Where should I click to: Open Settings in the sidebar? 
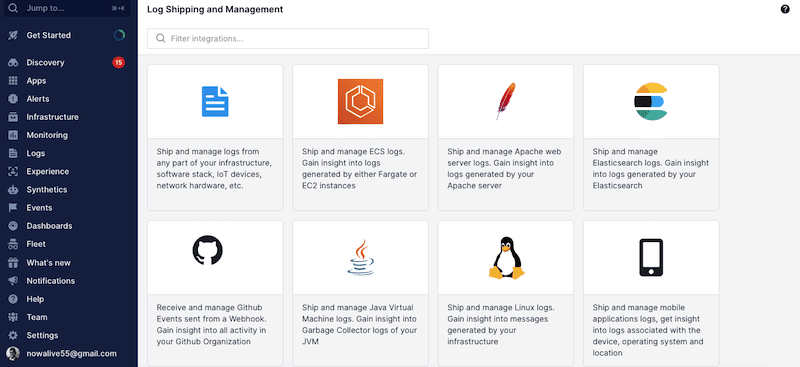click(42, 335)
